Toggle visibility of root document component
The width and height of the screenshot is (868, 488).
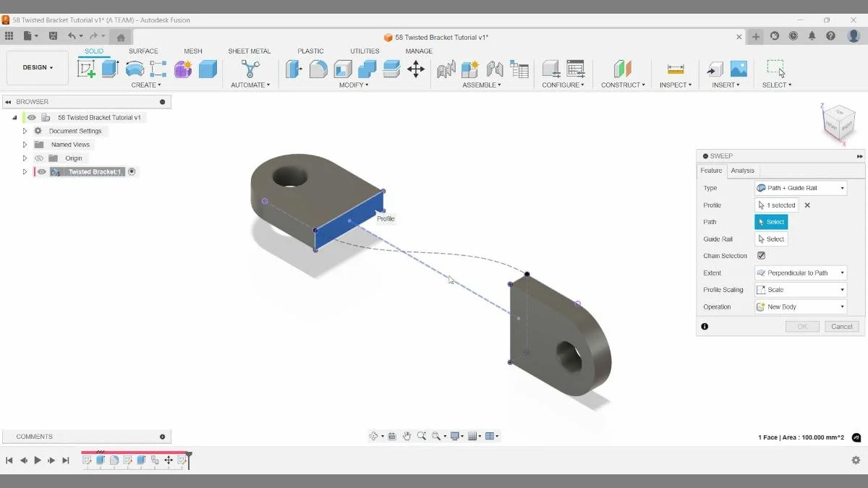coord(32,117)
